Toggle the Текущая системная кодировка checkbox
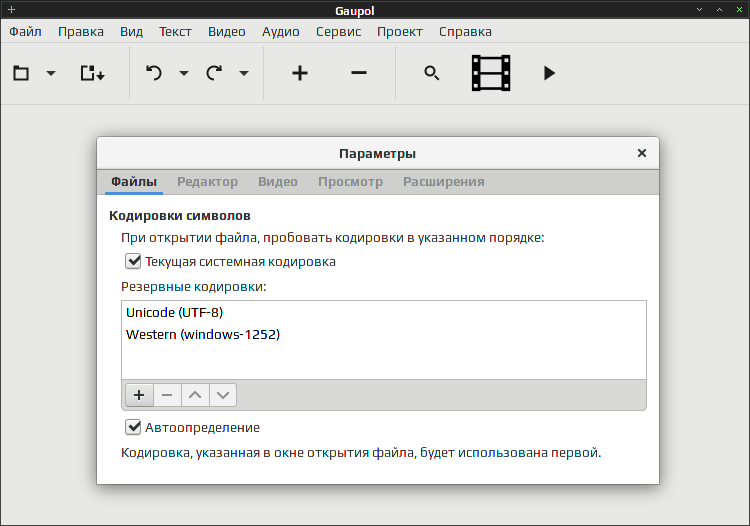Screen dimensions: 750x526 coord(133,262)
